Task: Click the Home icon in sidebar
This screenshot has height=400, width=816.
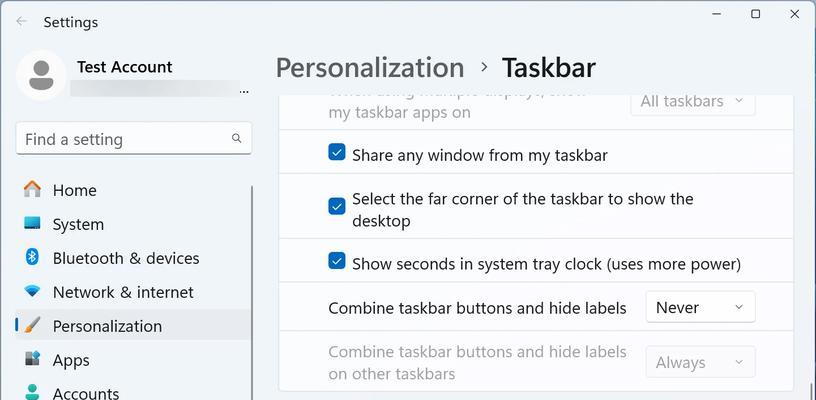Action: 32,189
